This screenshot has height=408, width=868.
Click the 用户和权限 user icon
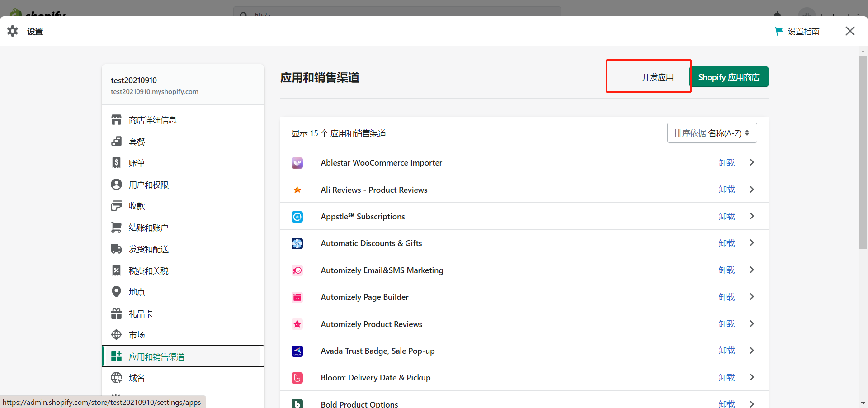[x=117, y=185]
